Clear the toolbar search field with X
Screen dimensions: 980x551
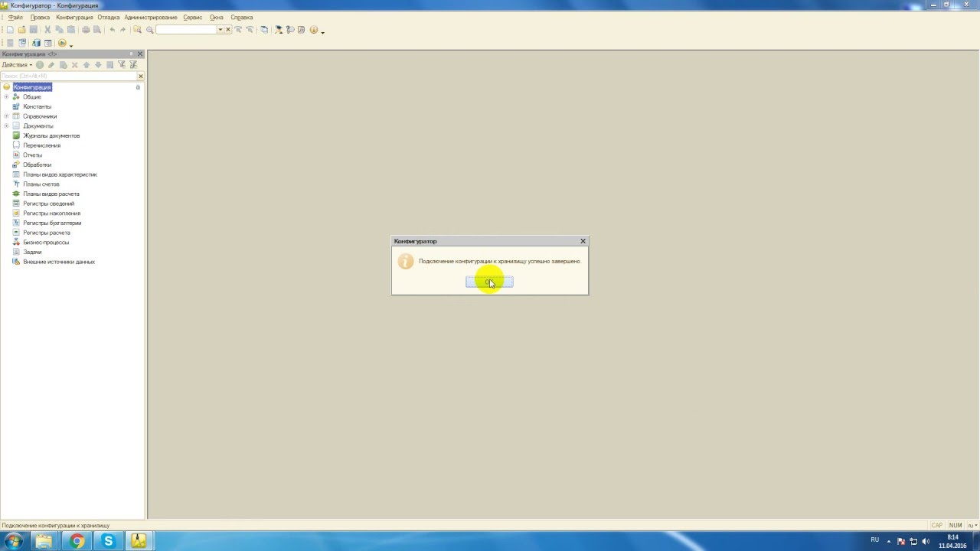pyautogui.click(x=227, y=30)
